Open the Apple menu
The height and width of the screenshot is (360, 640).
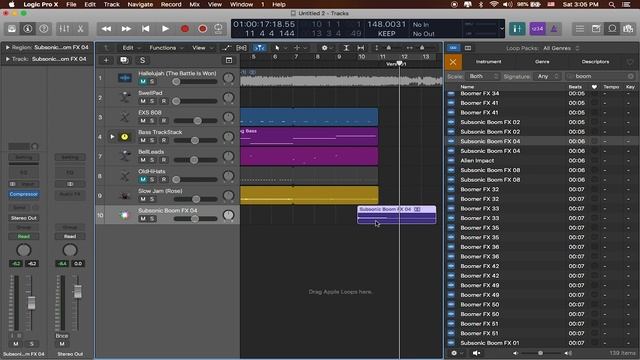point(11,4)
